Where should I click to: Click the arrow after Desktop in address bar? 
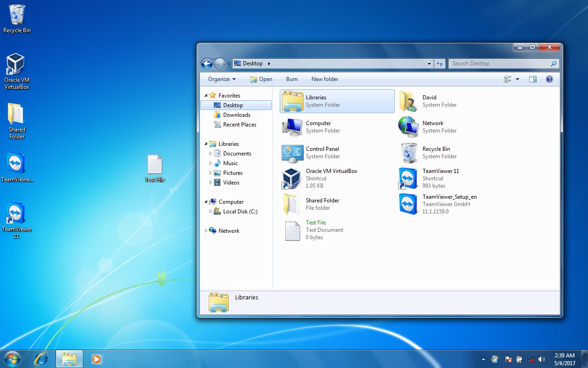(269, 63)
